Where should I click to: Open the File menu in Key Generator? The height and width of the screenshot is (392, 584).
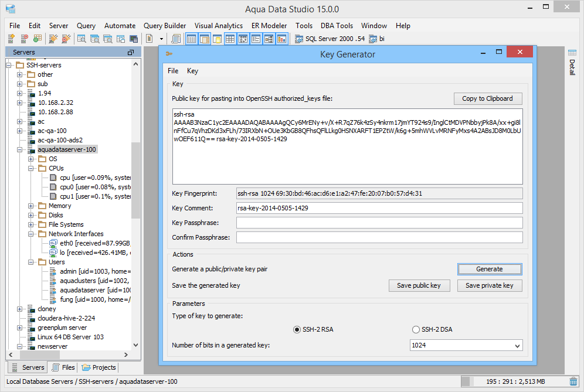click(173, 71)
